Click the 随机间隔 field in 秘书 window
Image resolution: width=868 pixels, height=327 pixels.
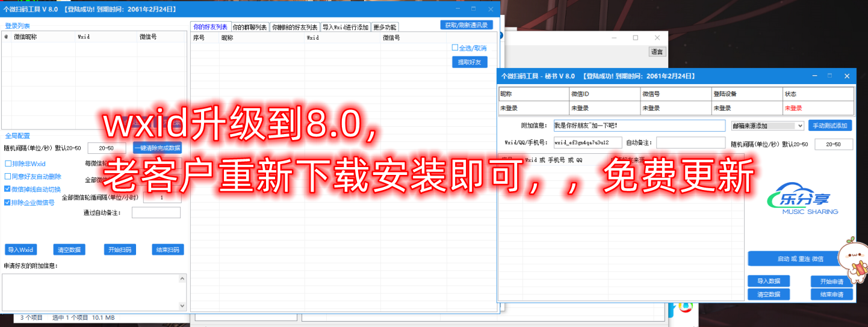(x=834, y=144)
